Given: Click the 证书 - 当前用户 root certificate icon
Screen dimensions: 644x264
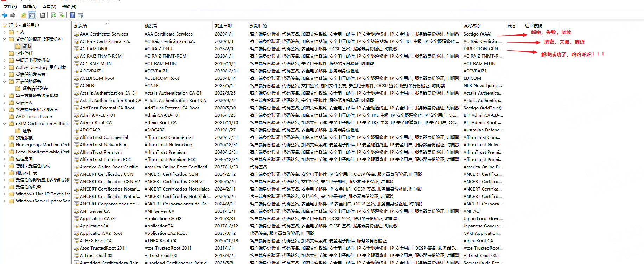Looking at the screenshot, I should 5,25.
